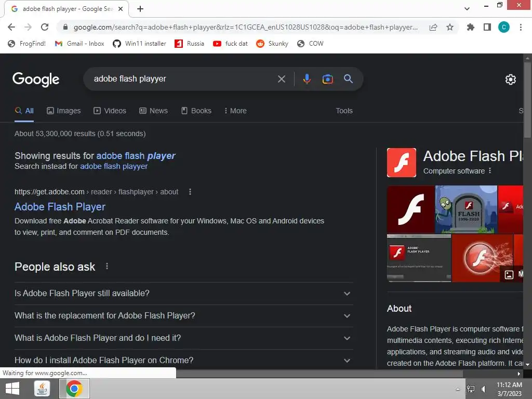This screenshot has width=532, height=399.
Task: Bookmark this page with the star icon
Action: (450, 27)
